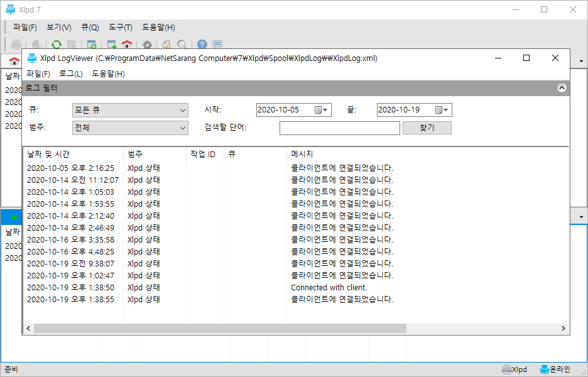This screenshot has height=377, width=588.
Task: Select log row 2020-10-14 오후 2:12:40
Action: [296, 216]
